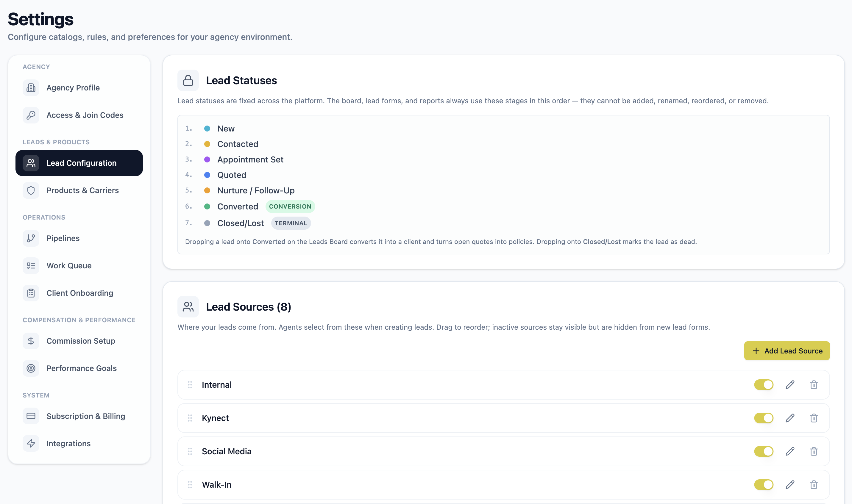Click the pencil icon for Walk-In

click(x=790, y=485)
